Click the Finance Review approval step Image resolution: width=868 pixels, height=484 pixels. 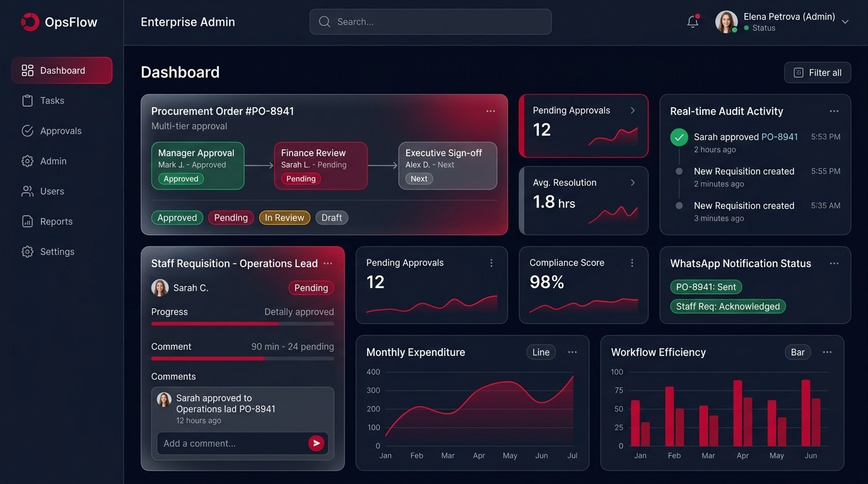coord(320,166)
